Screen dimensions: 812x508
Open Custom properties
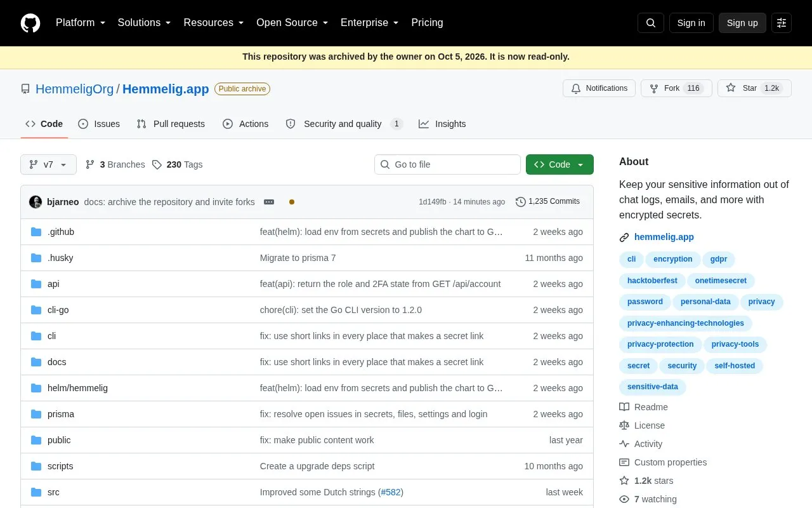[663, 462]
